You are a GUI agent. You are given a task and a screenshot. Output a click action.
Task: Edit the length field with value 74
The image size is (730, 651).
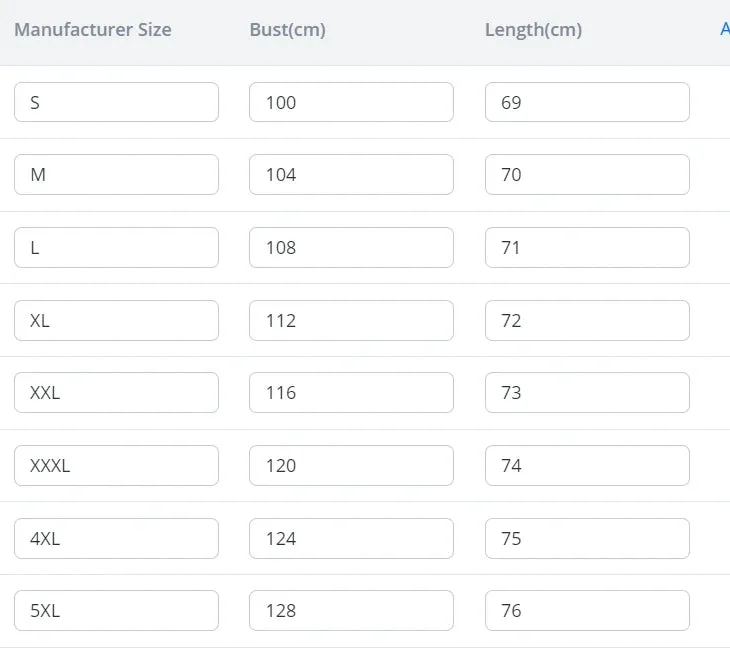click(x=587, y=465)
